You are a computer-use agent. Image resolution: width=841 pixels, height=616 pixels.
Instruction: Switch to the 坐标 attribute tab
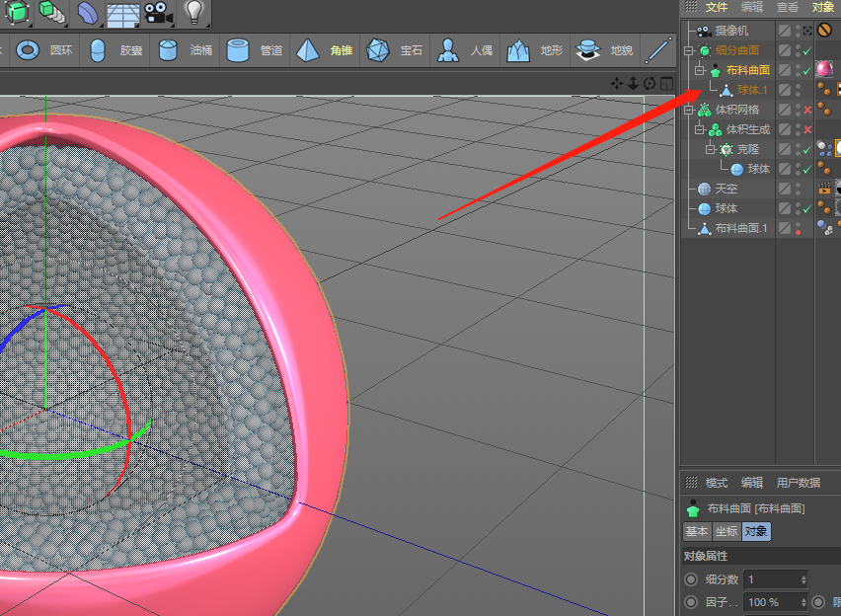[x=726, y=531]
